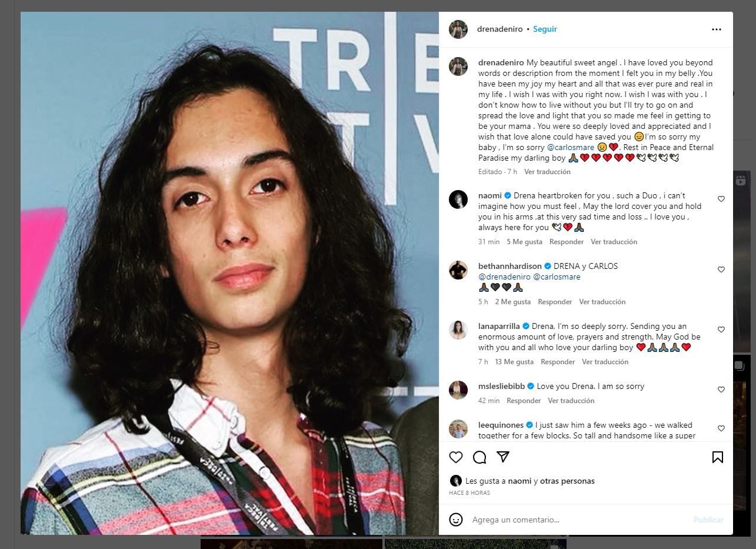
Task: Open the comment speech bubble icon
Action: click(x=479, y=457)
